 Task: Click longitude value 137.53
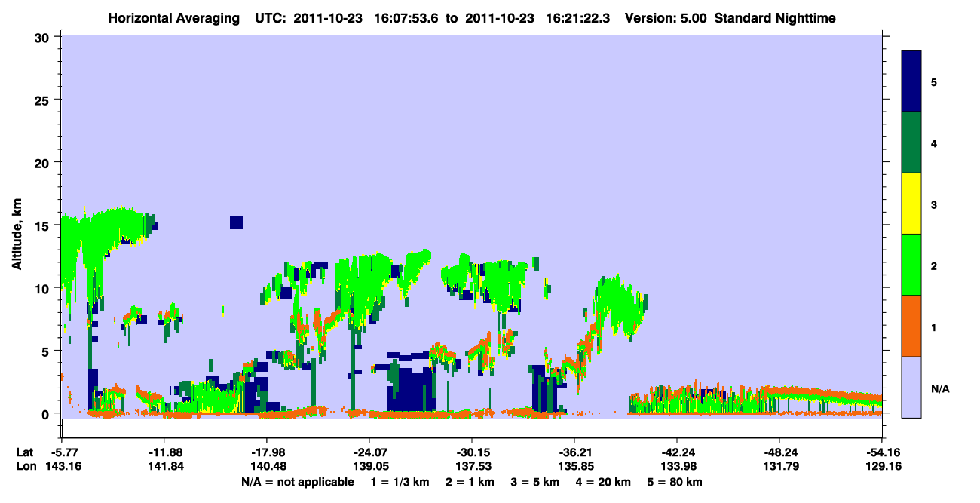472,466
